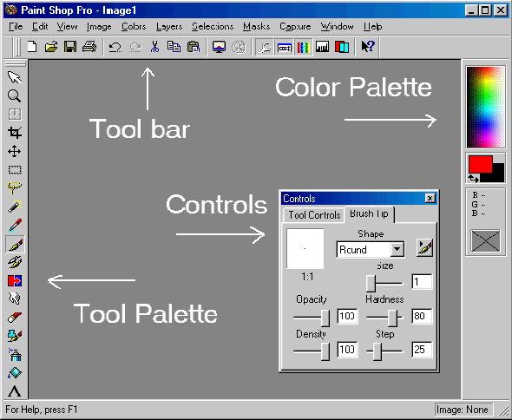
Task: Open the Masks menu
Action: tap(256, 26)
